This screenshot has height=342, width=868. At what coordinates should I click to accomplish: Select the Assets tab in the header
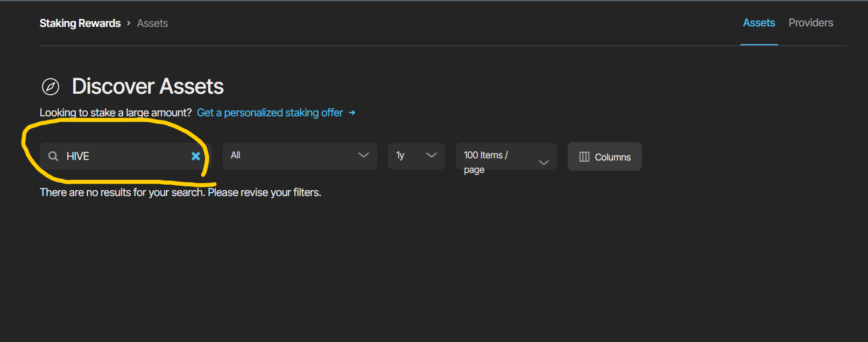click(759, 23)
